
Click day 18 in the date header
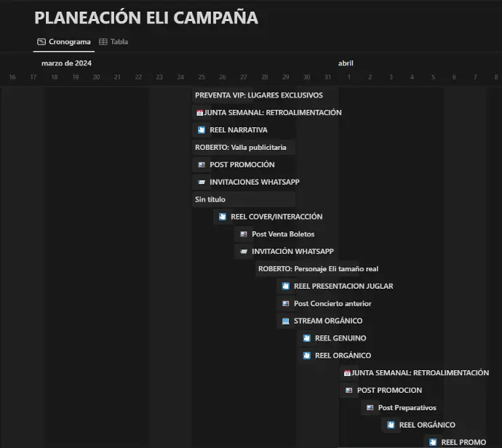(x=55, y=77)
